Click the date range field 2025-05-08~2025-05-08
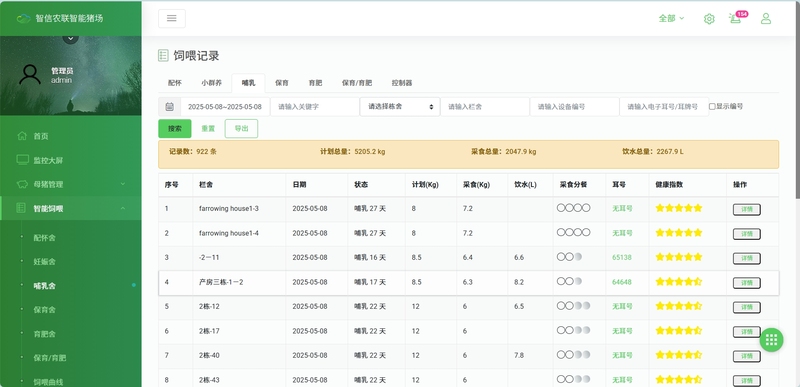This screenshot has width=800, height=387. 225,107
